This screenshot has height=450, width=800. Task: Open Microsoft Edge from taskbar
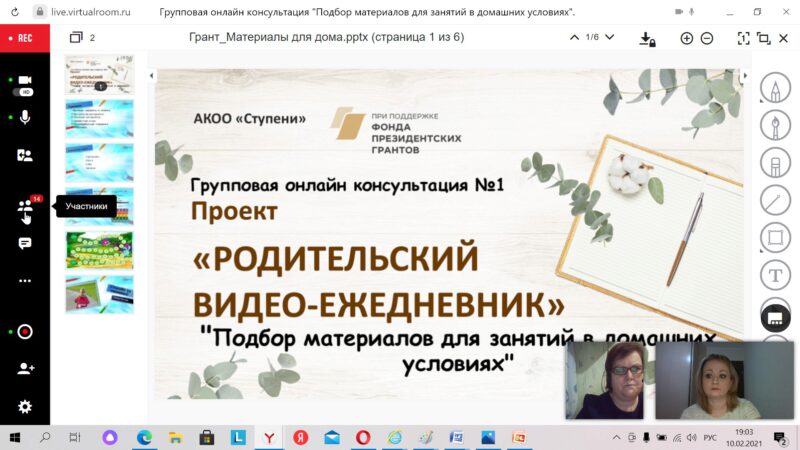pyautogui.click(x=144, y=437)
